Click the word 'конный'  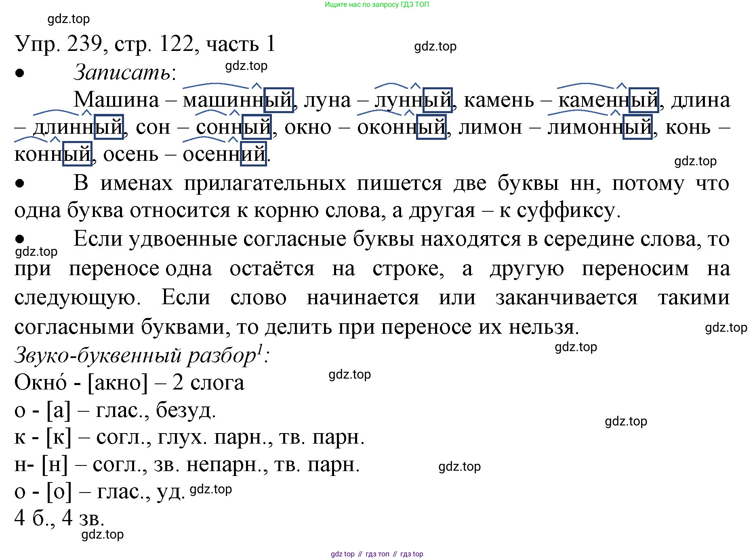(53, 154)
